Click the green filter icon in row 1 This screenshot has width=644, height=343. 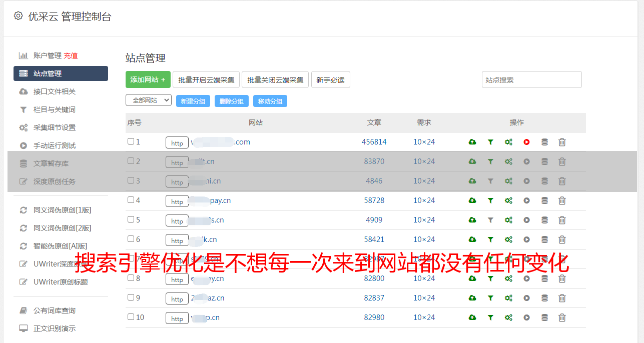tap(490, 142)
